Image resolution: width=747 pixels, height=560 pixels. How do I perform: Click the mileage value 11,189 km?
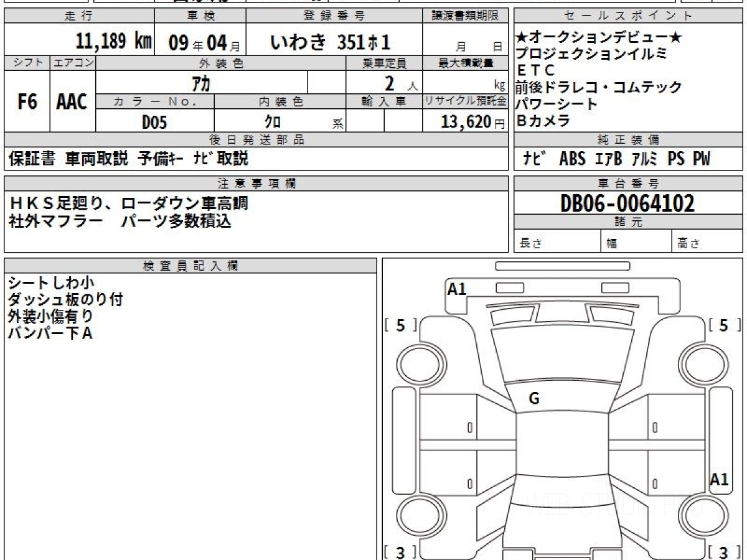pyautogui.click(x=114, y=42)
